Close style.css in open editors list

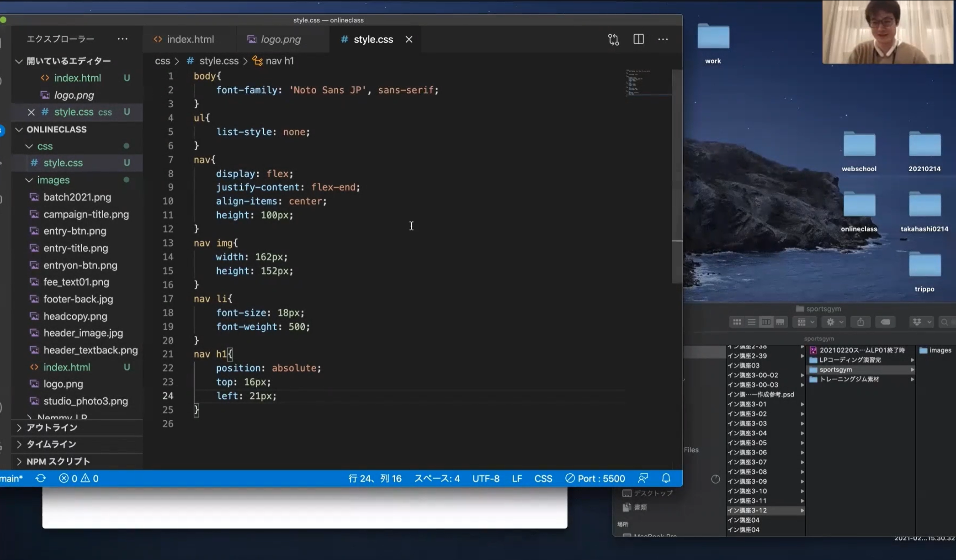(x=31, y=112)
